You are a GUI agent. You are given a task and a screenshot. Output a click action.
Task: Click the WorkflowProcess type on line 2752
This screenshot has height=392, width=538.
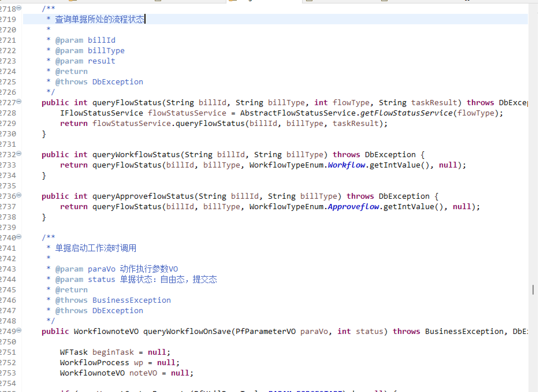pyautogui.click(x=94, y=363)
